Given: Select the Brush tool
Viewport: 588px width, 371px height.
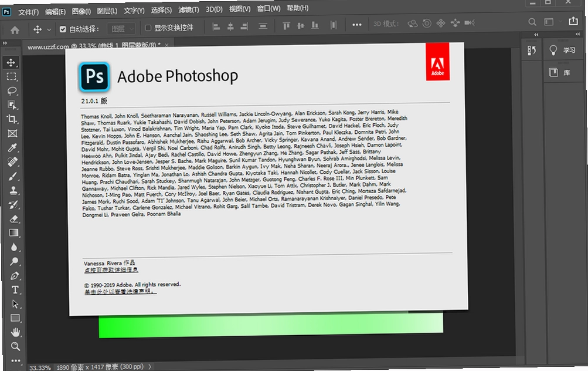Looking at the screenshot, I should 13,176.
